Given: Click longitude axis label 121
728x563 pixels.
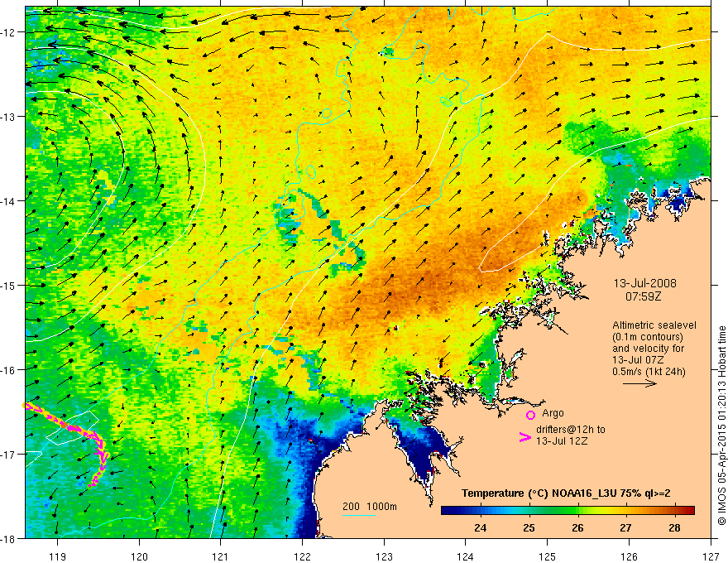Looking at the screenshot, I should coord(221,557).
